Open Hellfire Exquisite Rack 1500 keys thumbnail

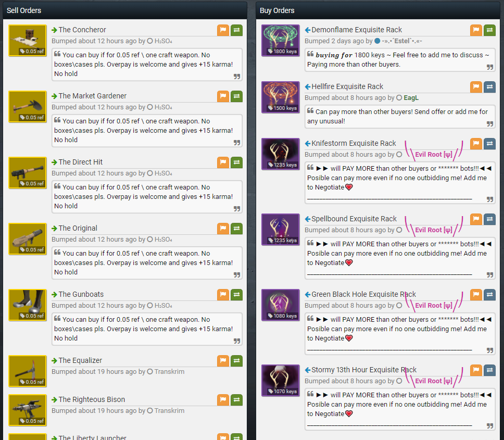point(281,97)
